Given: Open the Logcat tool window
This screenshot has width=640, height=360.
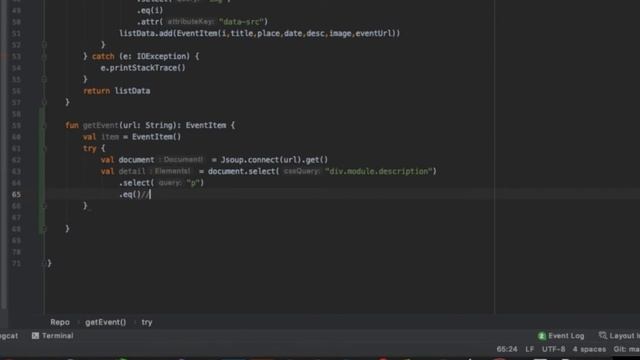Looking at the screenshot, I should (9, 336).
